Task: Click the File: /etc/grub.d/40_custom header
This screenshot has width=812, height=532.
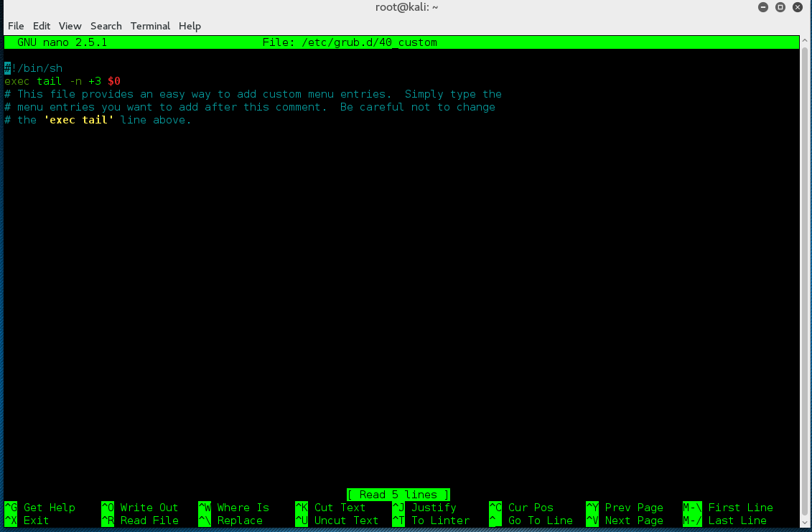Action: pos(350,42)
